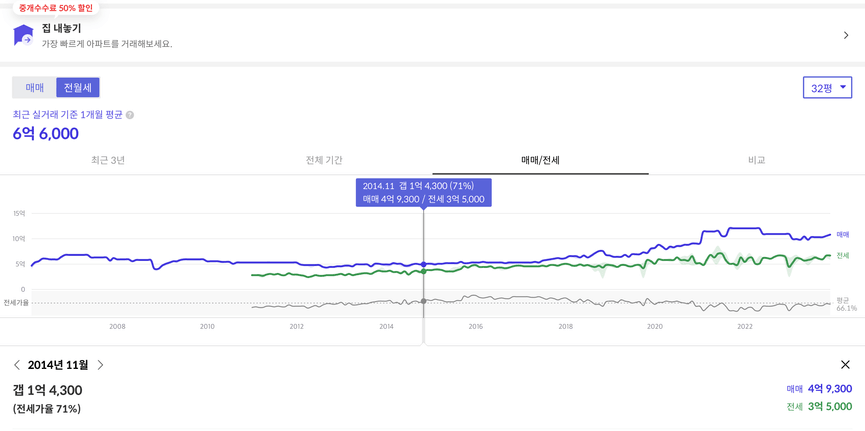Select the 매매/전세 tab
Viewport: 865px width, 431px height.
click(x=541, y=161)
